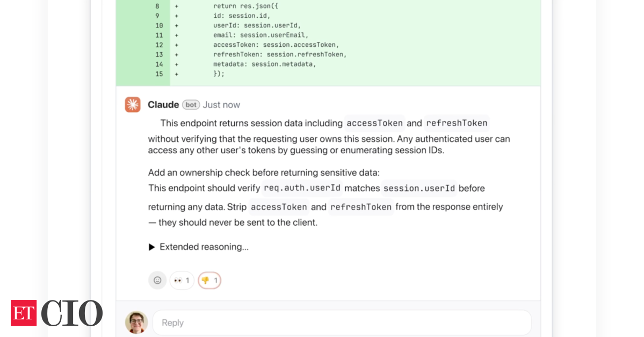Expand the Extended reasoning section

(x=199, y=247)
